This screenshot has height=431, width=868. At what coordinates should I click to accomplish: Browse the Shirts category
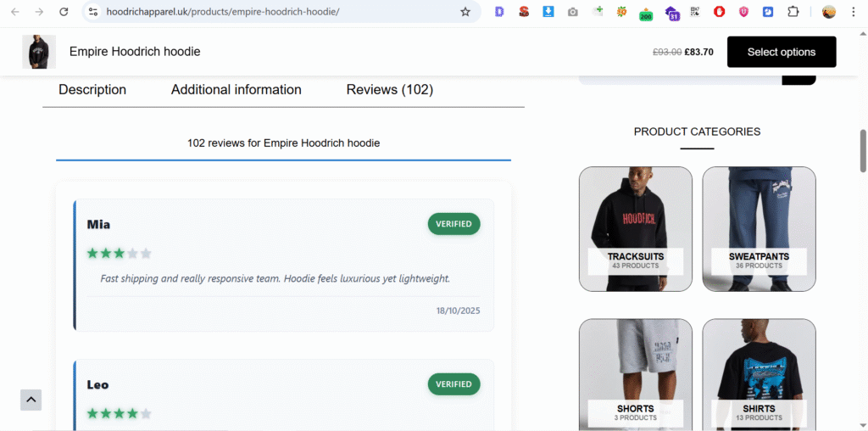759,374
